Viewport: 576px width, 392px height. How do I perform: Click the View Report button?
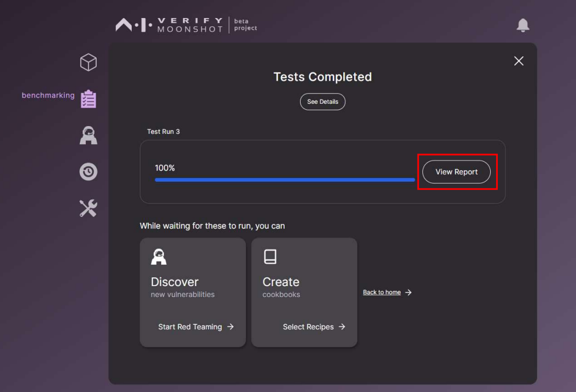456,172
